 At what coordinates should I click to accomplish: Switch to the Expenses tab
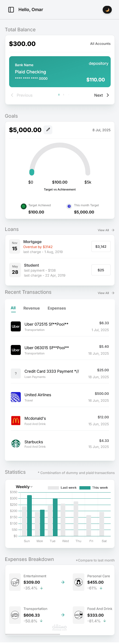[x=57, y=308]
